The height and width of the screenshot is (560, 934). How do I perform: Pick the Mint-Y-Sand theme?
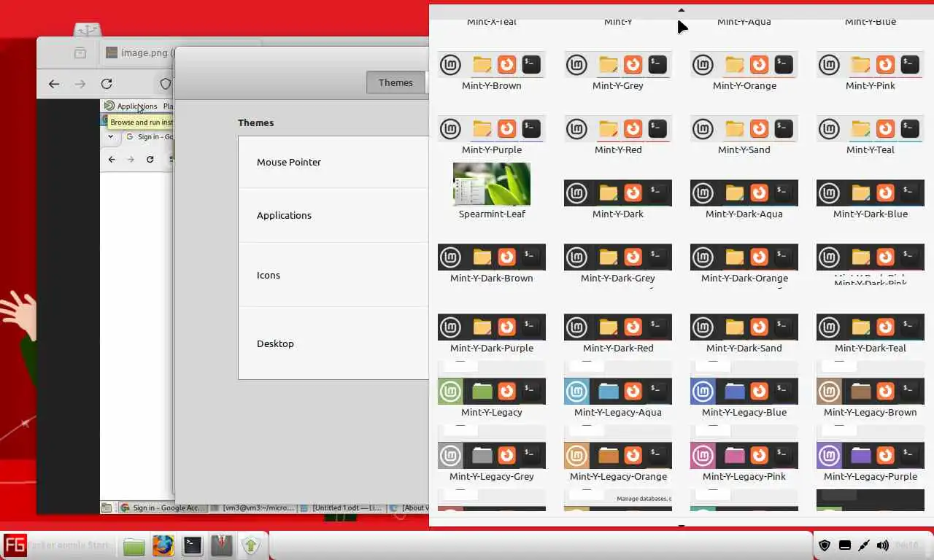pos(744,129)
